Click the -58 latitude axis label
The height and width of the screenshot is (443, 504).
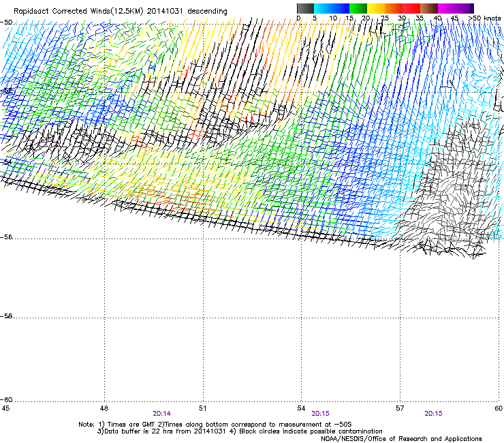click(x=6, y=316)
